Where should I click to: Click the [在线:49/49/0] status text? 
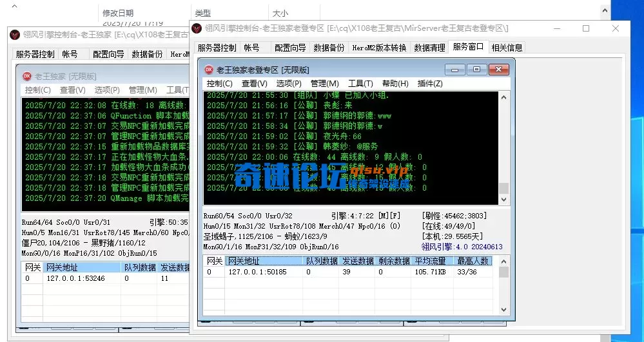(x=448, y=226)
